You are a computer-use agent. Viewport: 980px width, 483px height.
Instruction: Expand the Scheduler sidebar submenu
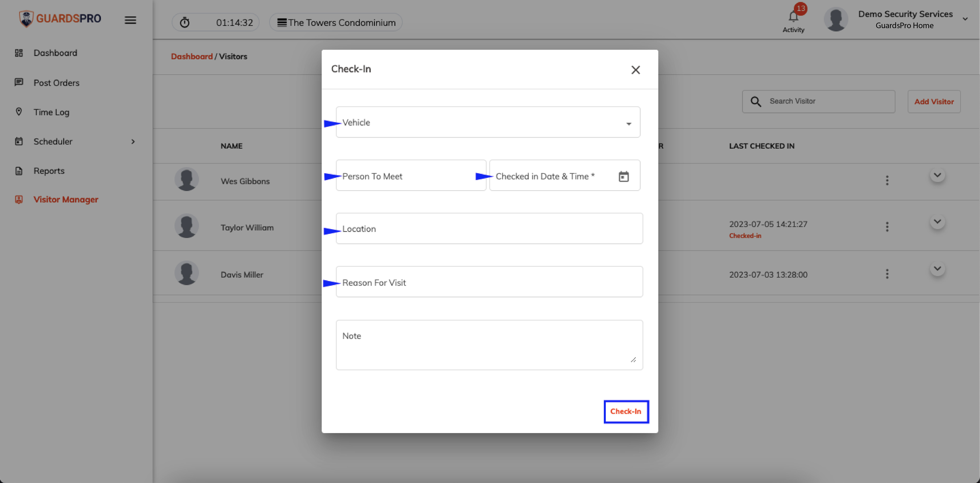(133, 142)
